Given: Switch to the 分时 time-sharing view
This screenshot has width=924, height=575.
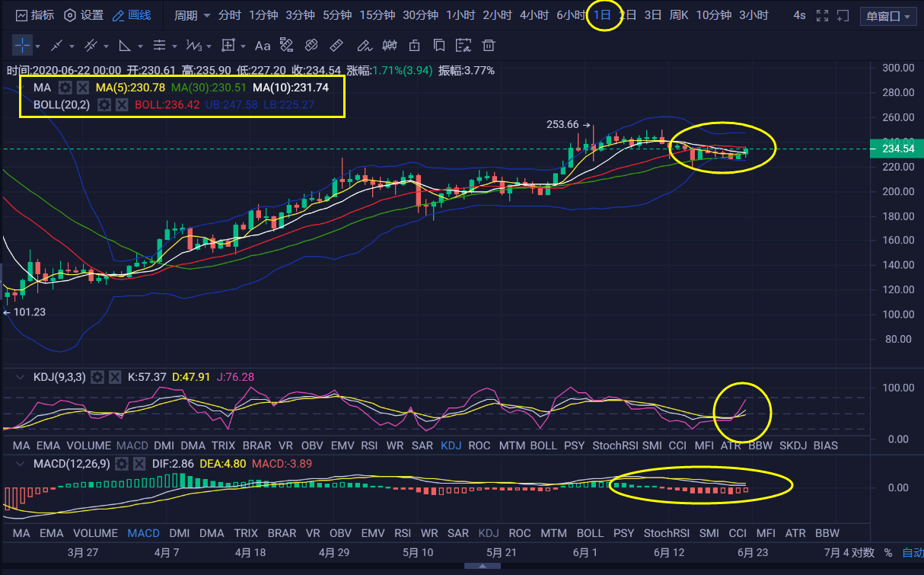Looking at the screenshot, I should pos(229,15).
